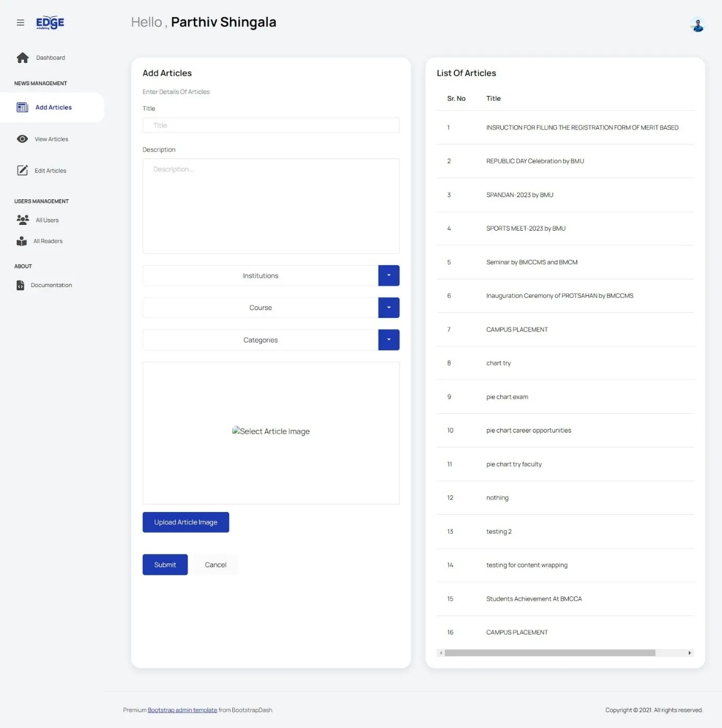
Task: Select 'testing for content wrapping' row
Action: click(x=565, y=565)
